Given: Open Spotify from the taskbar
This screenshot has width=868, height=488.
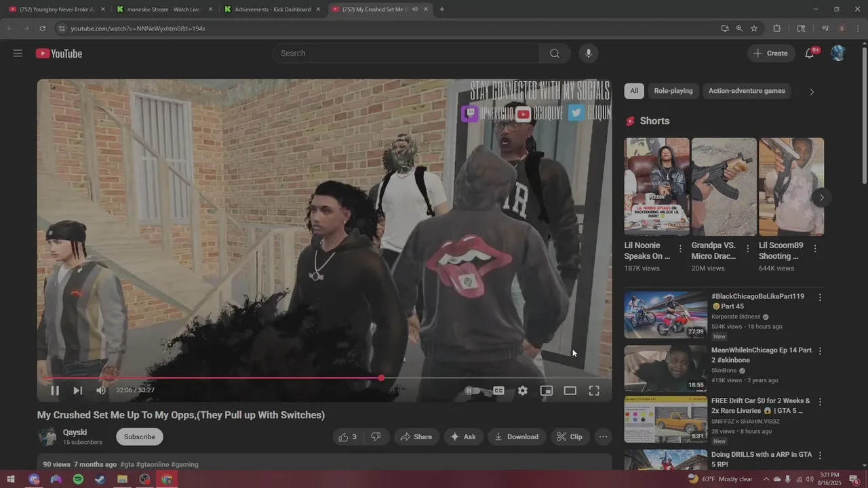Looking at the screenshot, I should [x=78, y=479].
